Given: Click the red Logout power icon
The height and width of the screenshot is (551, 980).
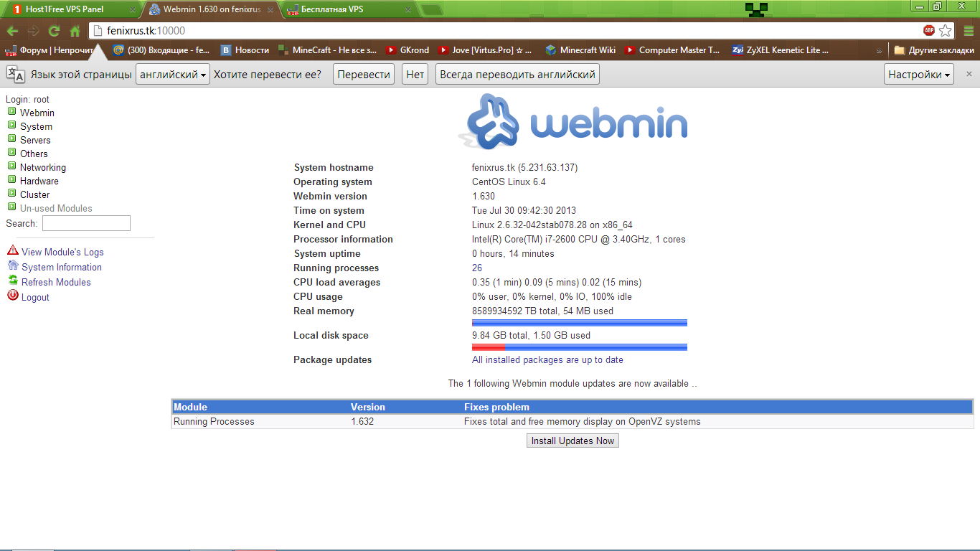Looking at the screenshot, I should (13, 296).
